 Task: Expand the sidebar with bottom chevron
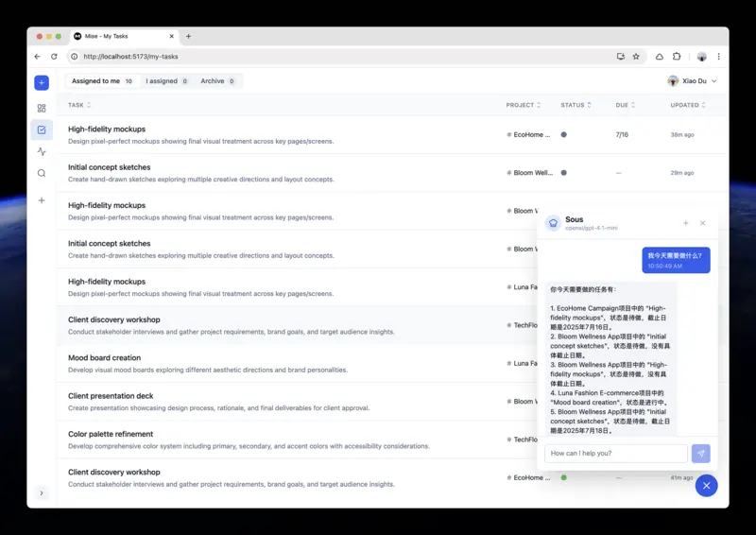click(x=42, y=492)
